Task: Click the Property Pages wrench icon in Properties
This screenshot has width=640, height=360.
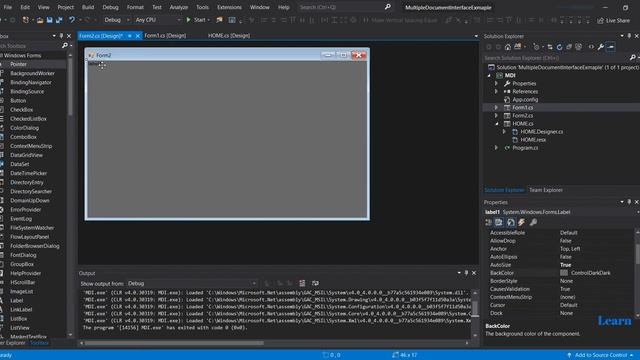Action: (x=533, y=222)
